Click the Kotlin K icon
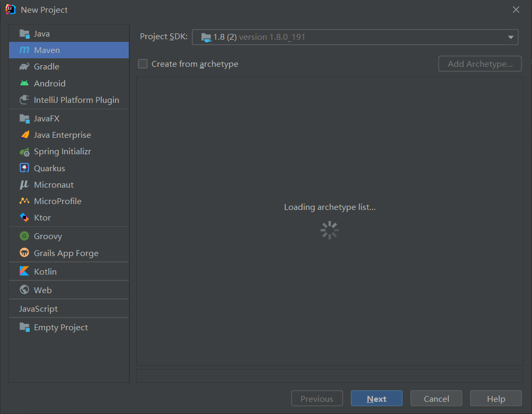 tap(24, 271)
